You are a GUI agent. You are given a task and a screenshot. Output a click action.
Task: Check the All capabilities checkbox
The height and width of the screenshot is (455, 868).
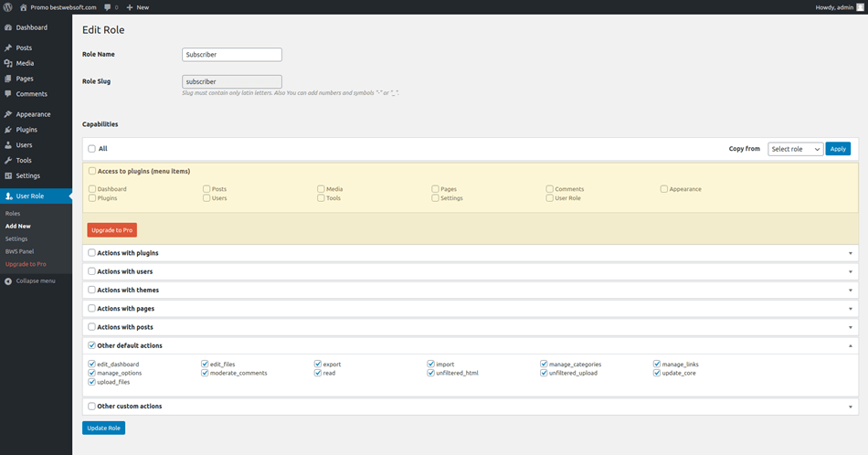click(92, 148)
